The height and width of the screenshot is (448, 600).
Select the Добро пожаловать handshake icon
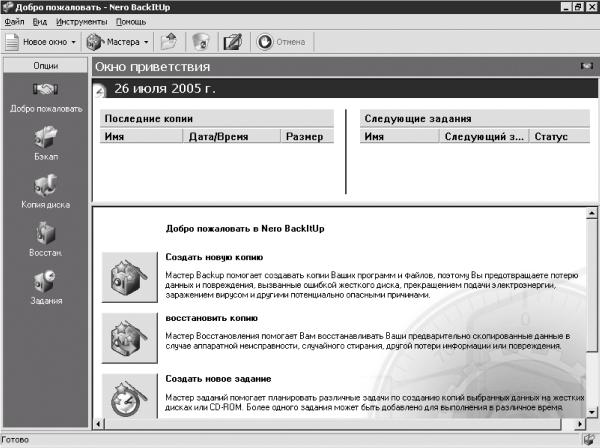45,90
